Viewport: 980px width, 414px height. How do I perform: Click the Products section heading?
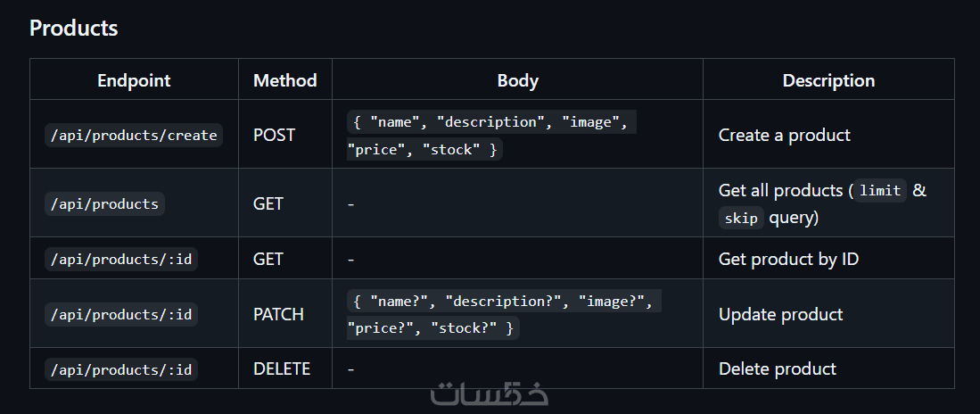pos(74,28)
